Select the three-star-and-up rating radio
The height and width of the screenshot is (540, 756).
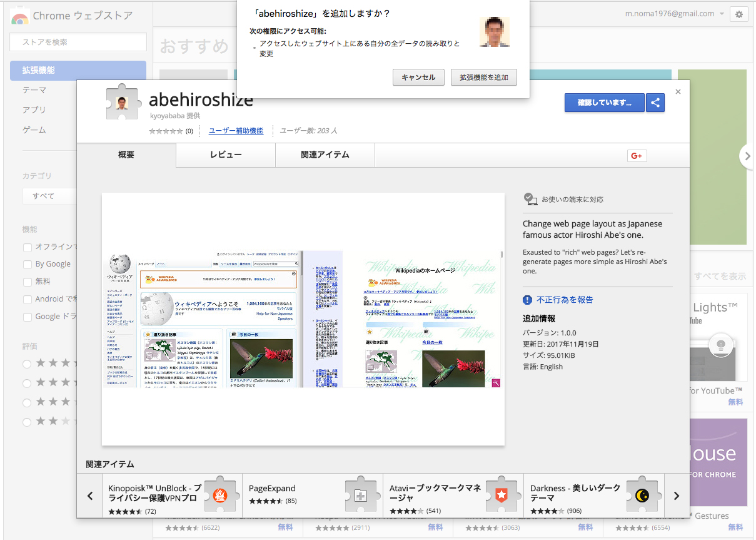(x=28, y=402)
